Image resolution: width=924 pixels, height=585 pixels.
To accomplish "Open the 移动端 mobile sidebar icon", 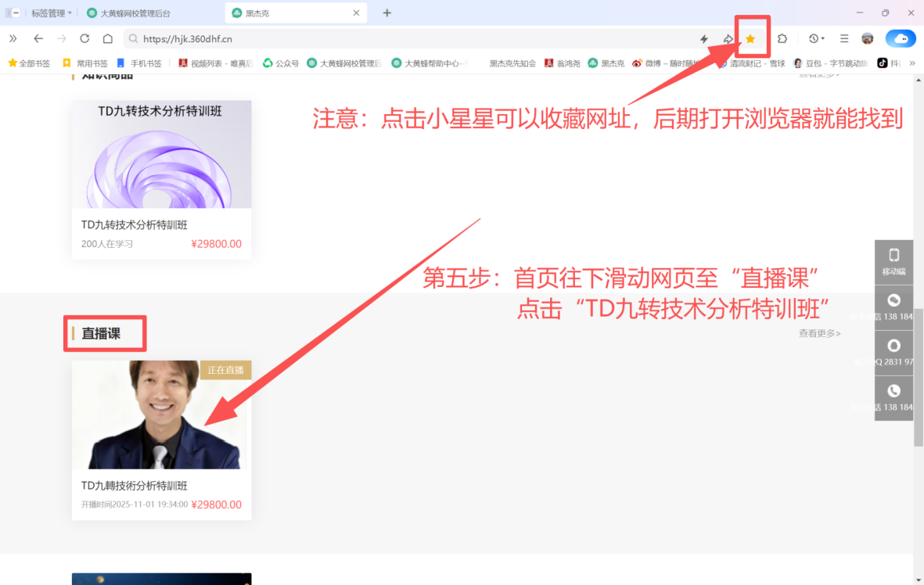I will [893, 261].
